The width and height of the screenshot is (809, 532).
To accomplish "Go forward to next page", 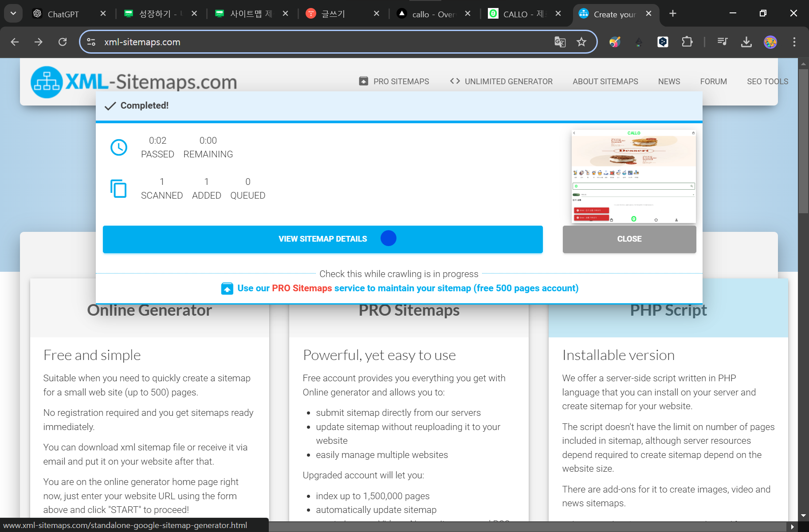I will pos(39,42).
